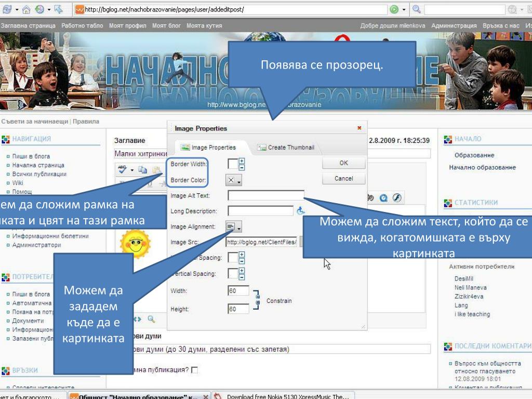This screenshot has height=399, width=532.
Task: Click the magnifier preview icon below editor
Action: pyautogui.click(x=151, y=319)
